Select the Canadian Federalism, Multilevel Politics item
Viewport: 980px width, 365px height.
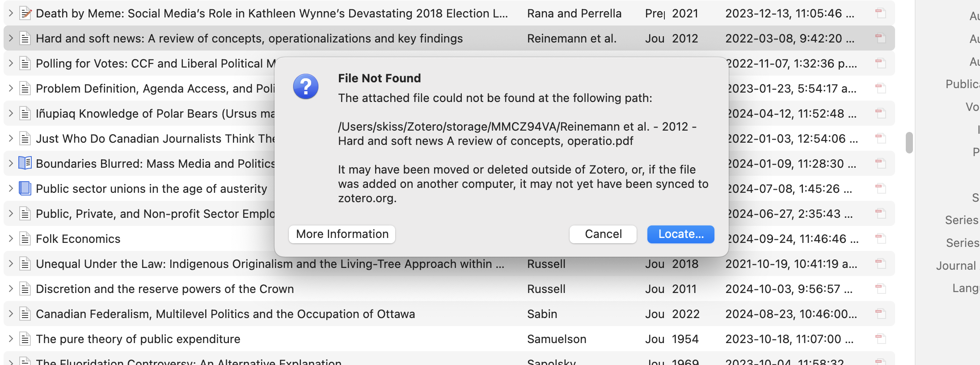449,314
